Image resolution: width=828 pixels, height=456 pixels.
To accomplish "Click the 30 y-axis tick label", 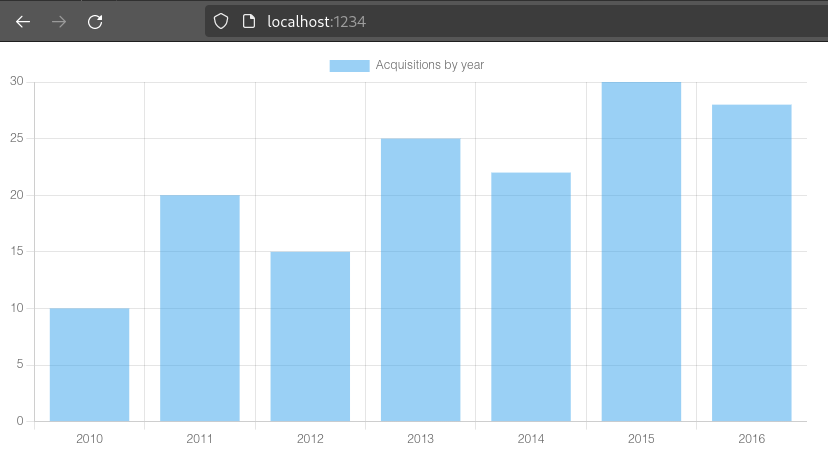I will tap(17, 82).
